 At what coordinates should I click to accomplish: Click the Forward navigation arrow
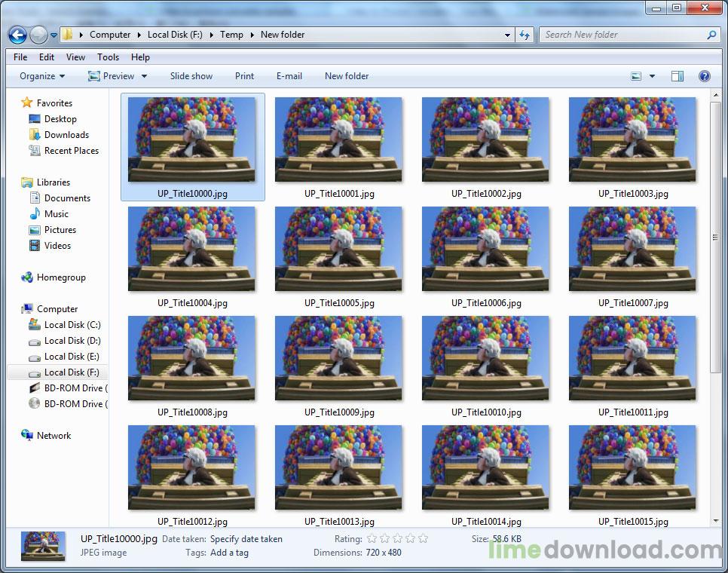tap(36, 35)
